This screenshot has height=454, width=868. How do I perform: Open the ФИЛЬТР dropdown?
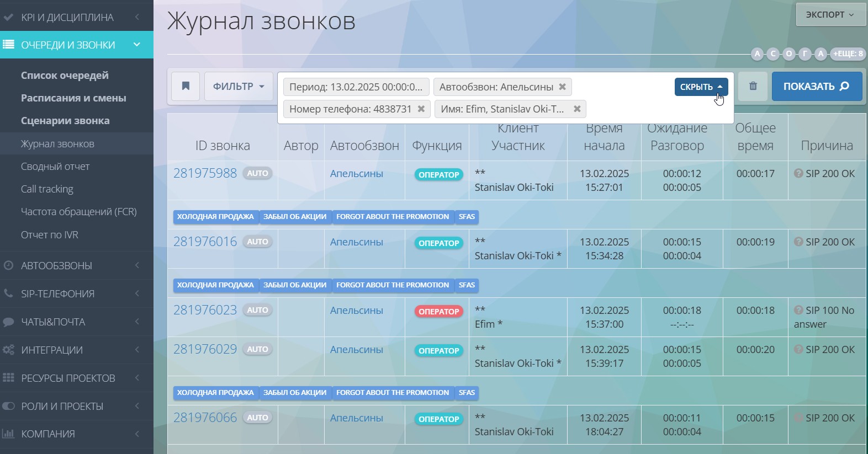coord(239,86)
